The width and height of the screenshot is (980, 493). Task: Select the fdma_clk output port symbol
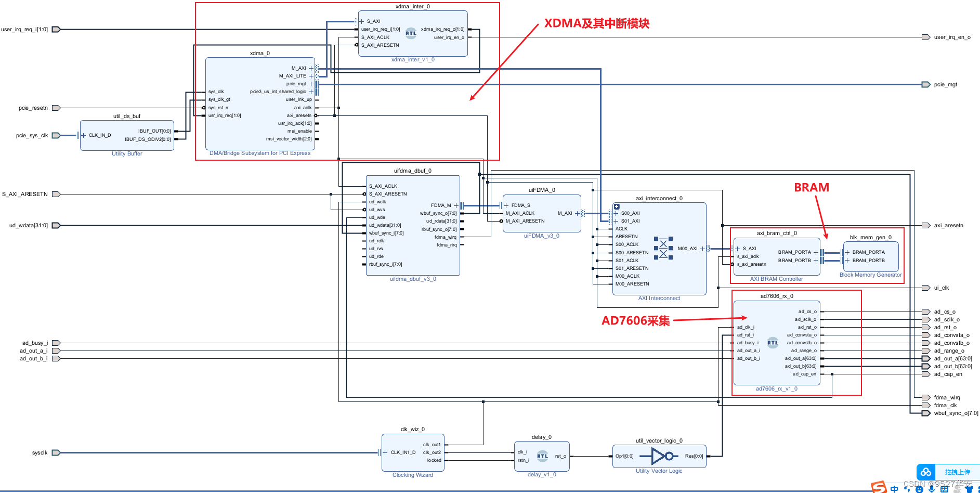click(x=926, y=405)
